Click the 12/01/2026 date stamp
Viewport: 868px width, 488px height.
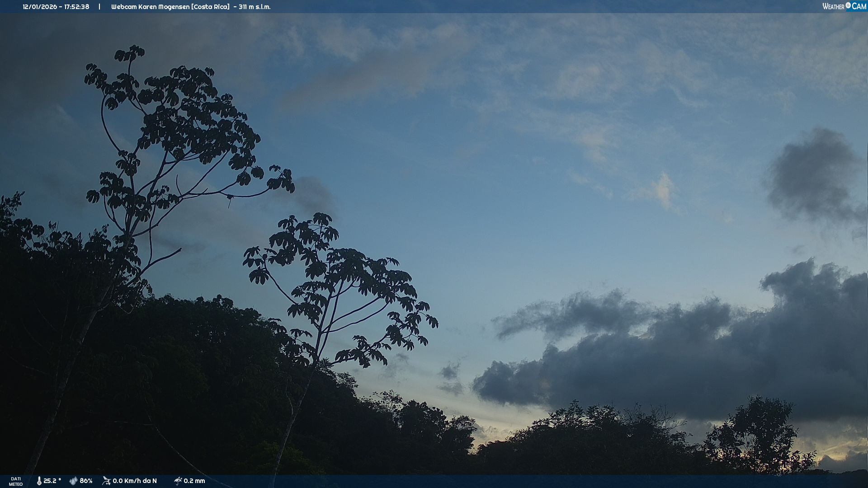pyautogui.click(x=40, y=7)
